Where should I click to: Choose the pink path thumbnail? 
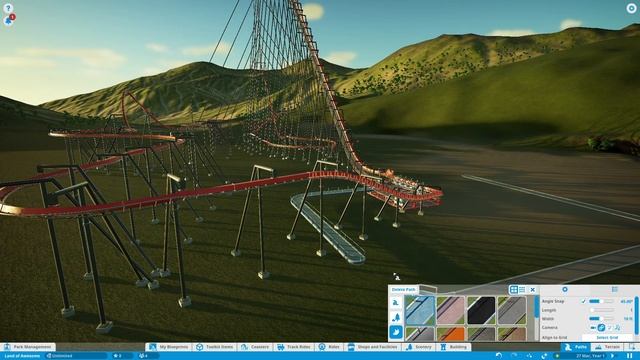(x=451, y=310)
